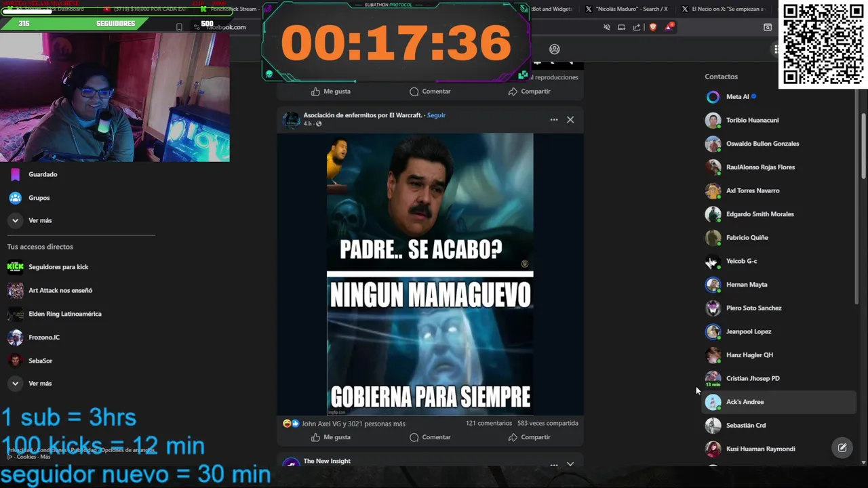This screenshot has height=488, width=868.
Task: Click Asociación de enfermitos page avatar
Action: coord(292,120)
